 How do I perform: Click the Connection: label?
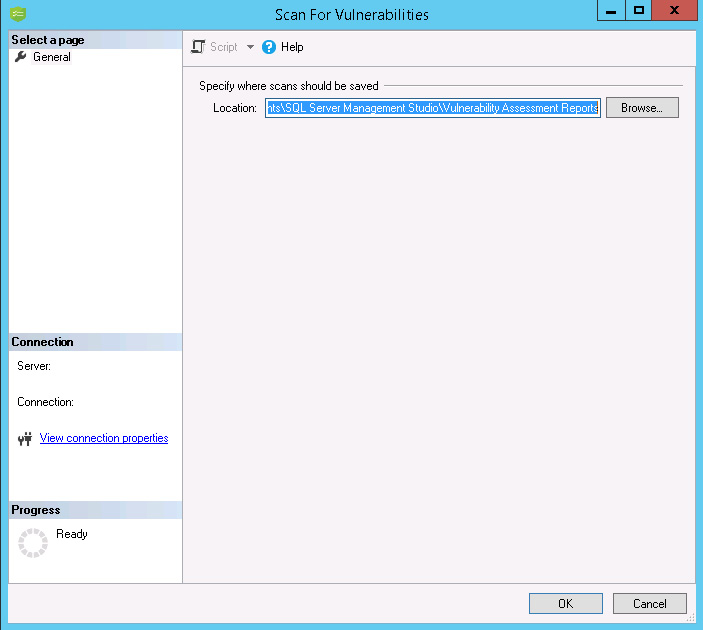[x=45, y=402]
